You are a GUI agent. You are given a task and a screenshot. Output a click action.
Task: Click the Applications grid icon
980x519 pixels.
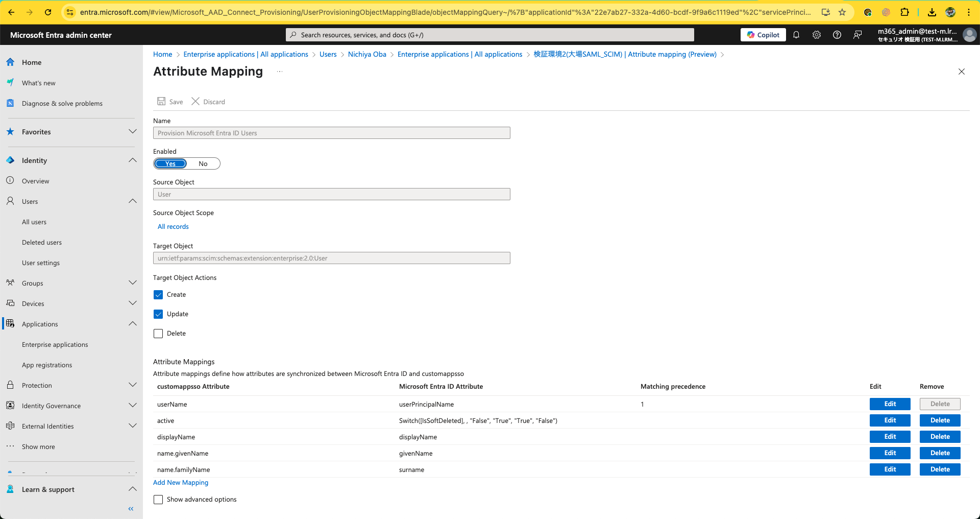pyautogui.click(x=10, y=323)
